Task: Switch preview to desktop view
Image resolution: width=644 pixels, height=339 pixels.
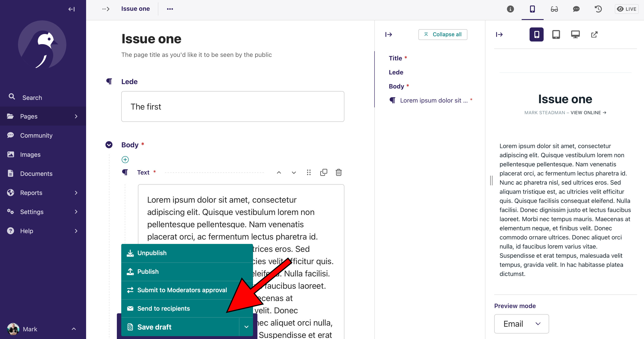Action: pyautogui.click(x=575, y=34)
